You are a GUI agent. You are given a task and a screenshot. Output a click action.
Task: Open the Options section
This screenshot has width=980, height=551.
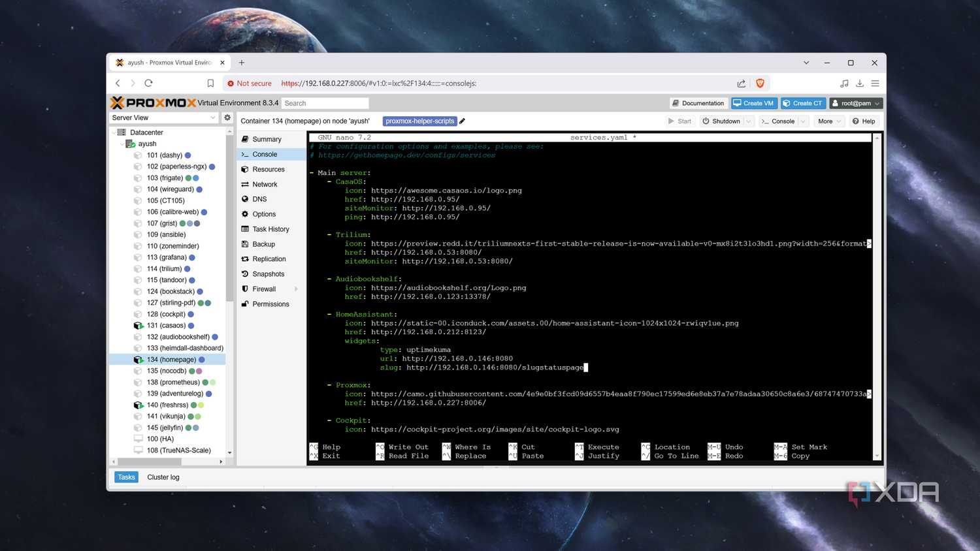coord(264,214)
